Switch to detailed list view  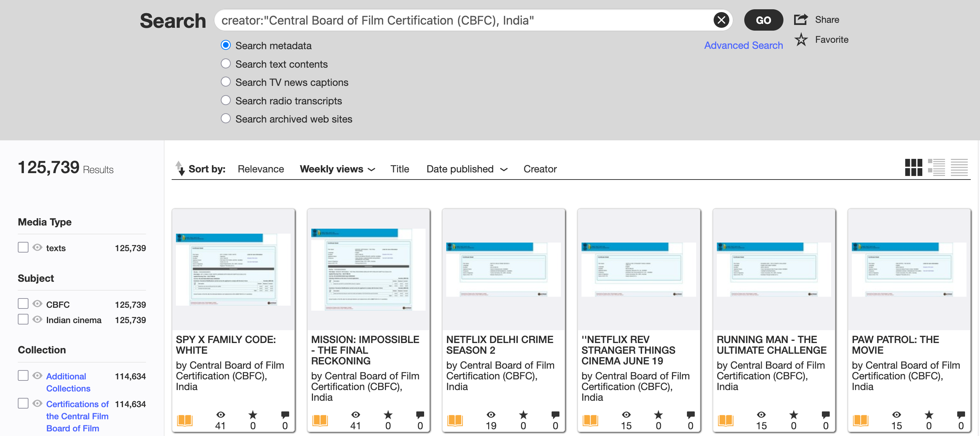click(936, 167)
